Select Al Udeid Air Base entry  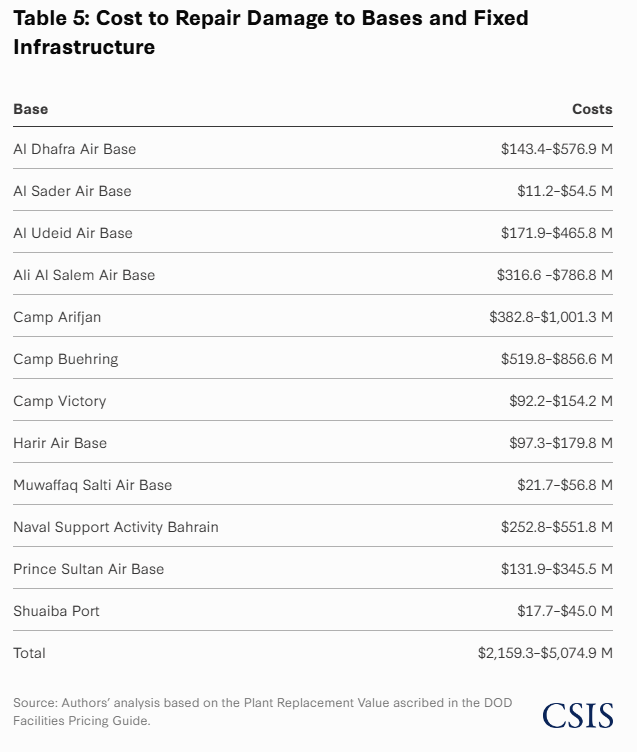(73, 233)
